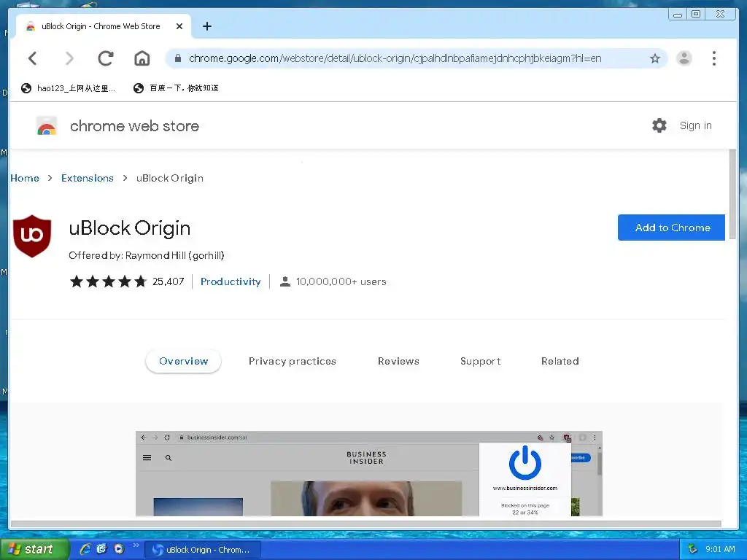
Task: Open the Baidu bookmark in bookmarks bar
Action: [176, 88]
